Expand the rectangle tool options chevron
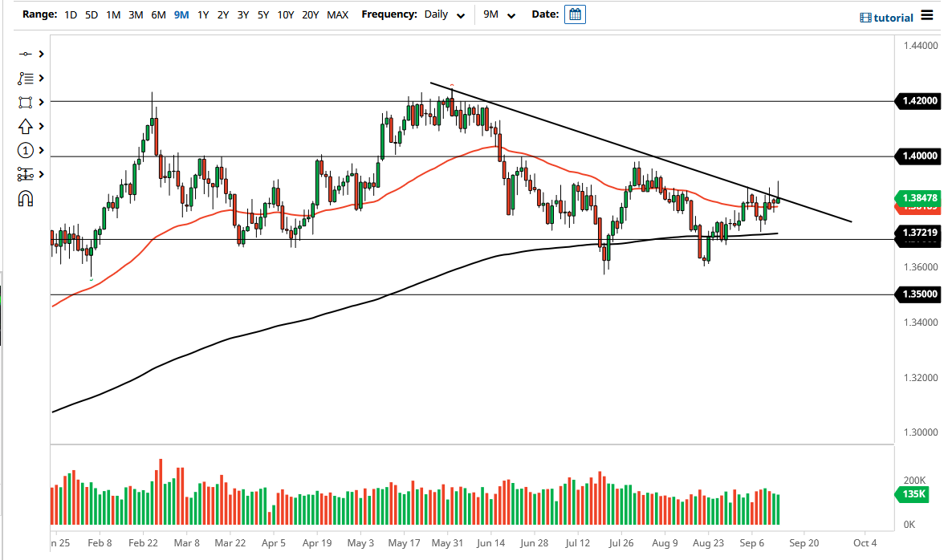The height and width of the screenshot is (560, 948). coord(42,102)
